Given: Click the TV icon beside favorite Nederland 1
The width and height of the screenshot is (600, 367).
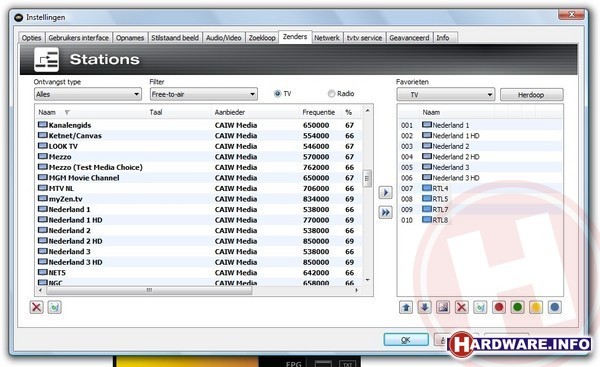Looking at the screenshot, I should click(427, 125).
